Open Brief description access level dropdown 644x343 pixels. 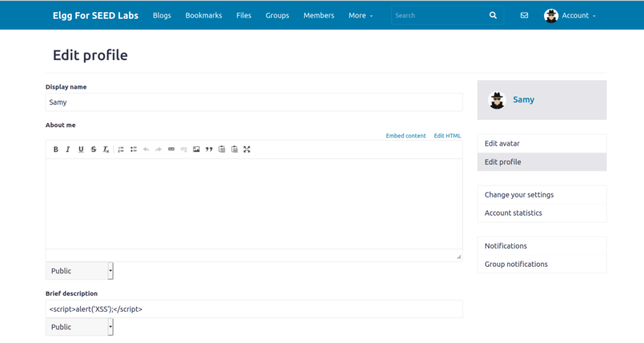[x=79, y=327]
